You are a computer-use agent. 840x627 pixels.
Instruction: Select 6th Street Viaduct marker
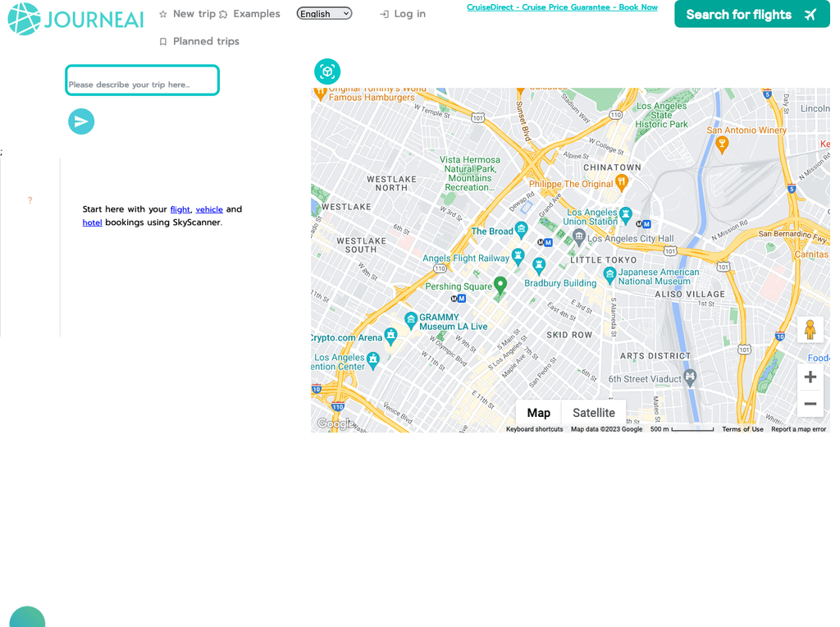point(690,378)
